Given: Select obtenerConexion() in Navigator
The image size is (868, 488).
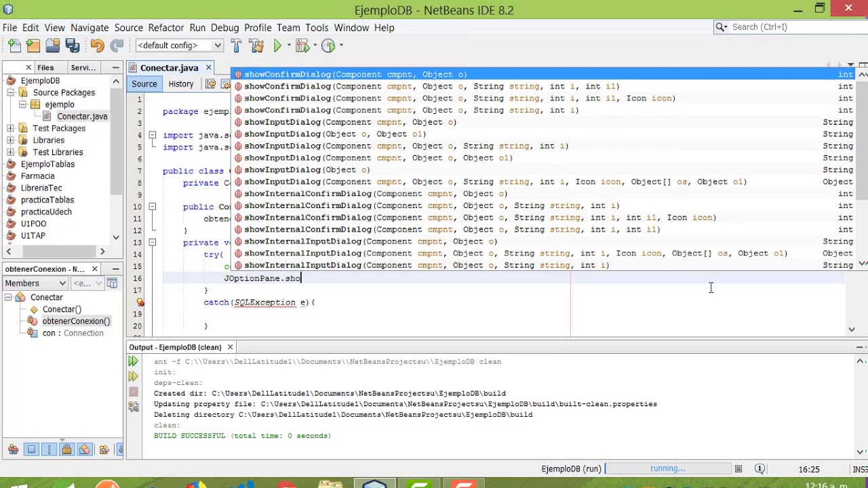Looking at the screenshot, I should pyautogui.click(x=76, y=321).
